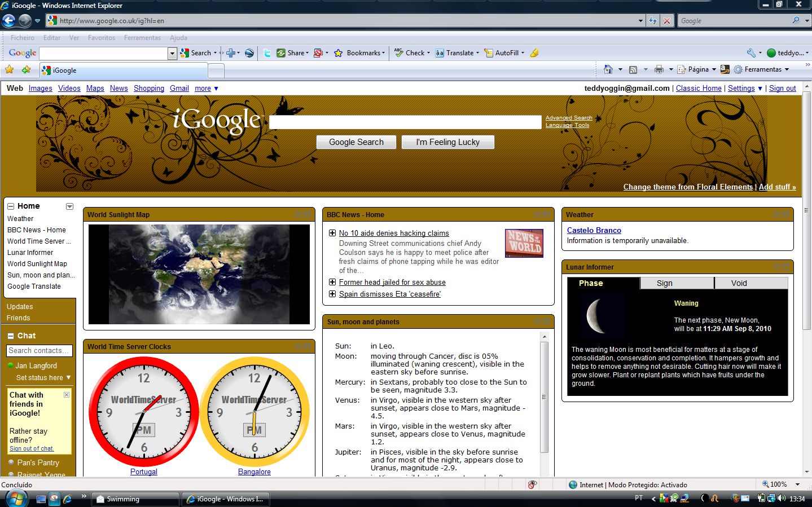Go back with the browser Back arrow
Viewport: 812px width, 507px height.
pos(8,21)
